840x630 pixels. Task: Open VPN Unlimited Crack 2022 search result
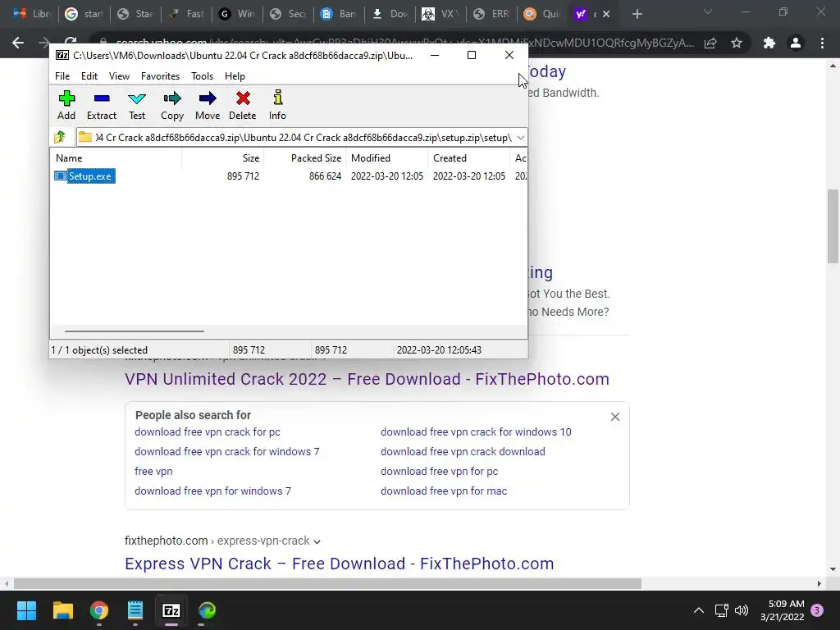(x=367, y=379)
